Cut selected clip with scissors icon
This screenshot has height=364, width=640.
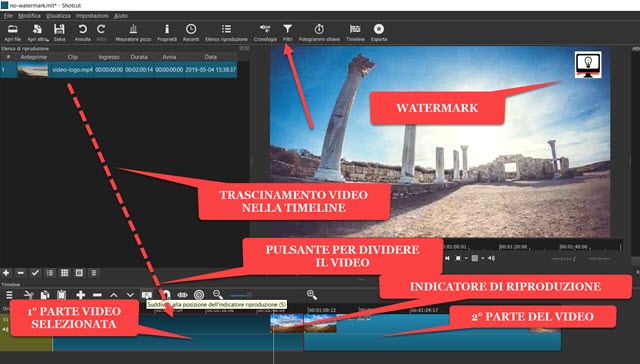[29, 295]
